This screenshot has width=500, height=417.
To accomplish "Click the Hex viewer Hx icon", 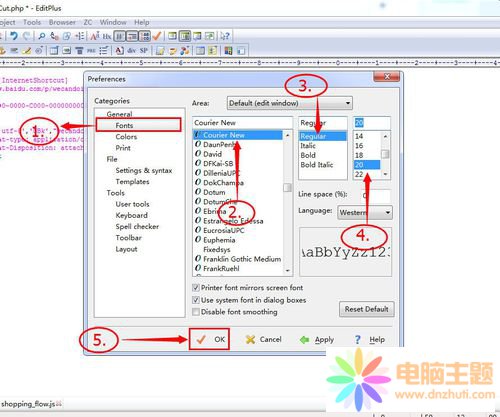I will [107, 36].
